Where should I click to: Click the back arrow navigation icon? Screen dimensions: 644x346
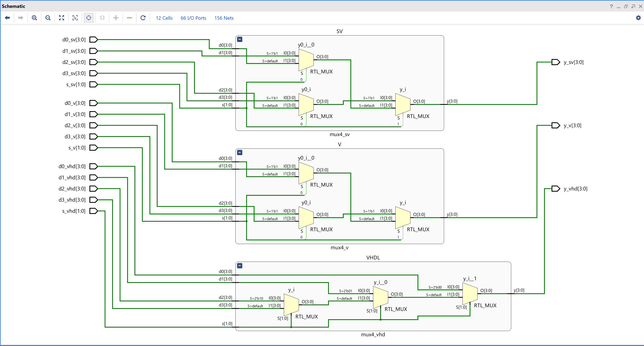coord(7,18)
